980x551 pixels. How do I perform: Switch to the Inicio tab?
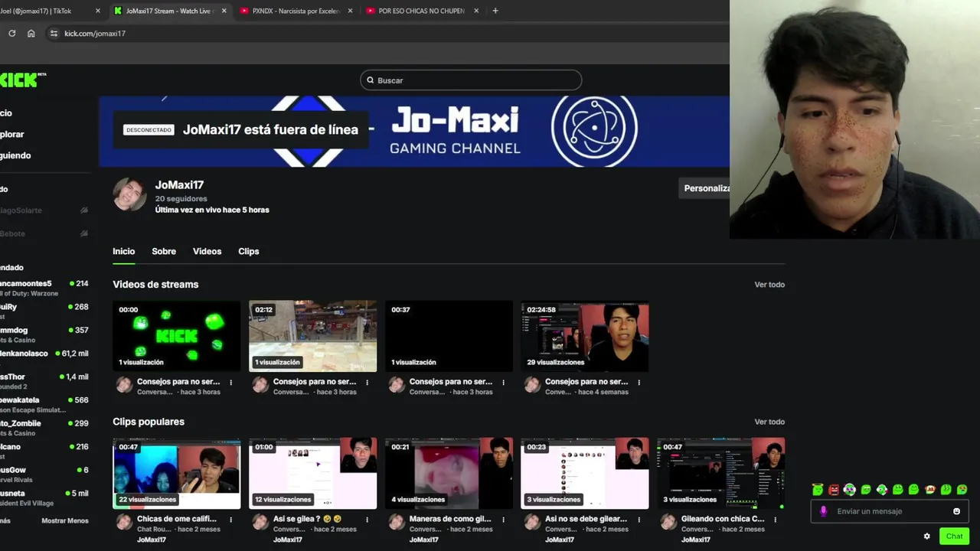point(123,251)
